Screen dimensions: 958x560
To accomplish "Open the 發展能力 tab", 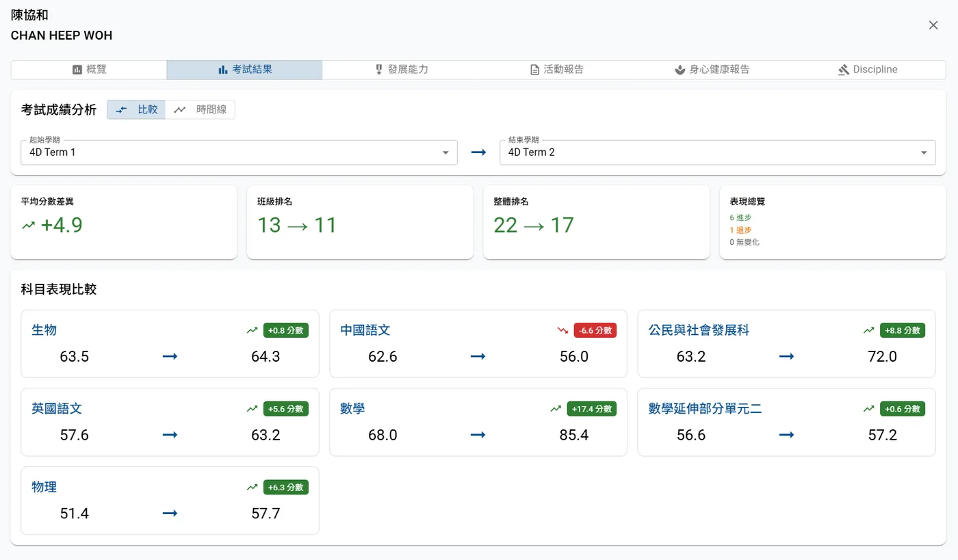I will (x=400, y=70).
